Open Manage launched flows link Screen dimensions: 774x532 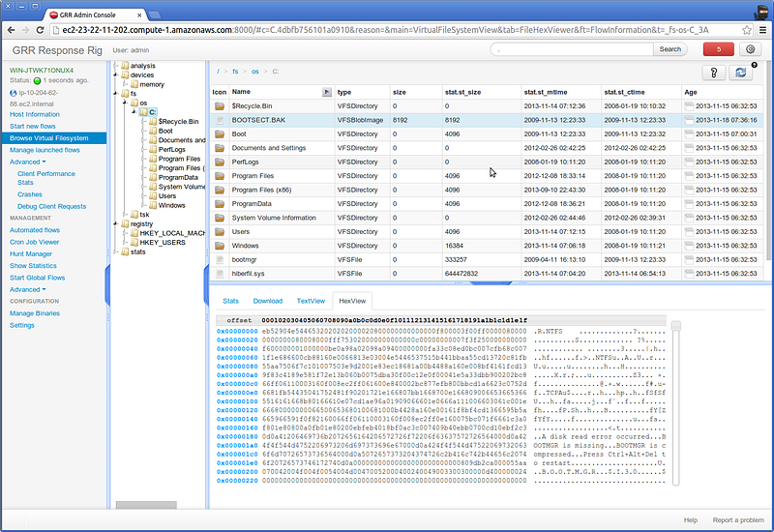[x=45, y=150]
